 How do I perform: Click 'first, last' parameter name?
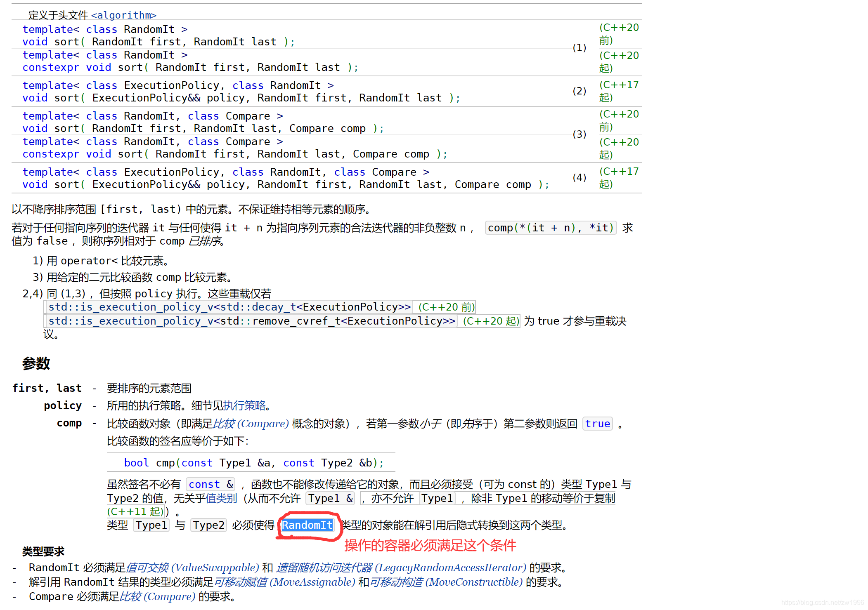pyautogui.click(x=47, y=388)
